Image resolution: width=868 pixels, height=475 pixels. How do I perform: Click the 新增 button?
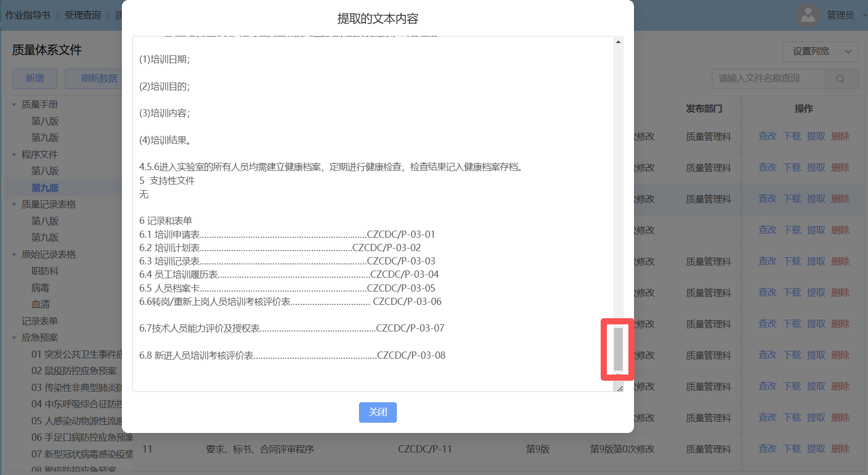(x=35, y=78)
